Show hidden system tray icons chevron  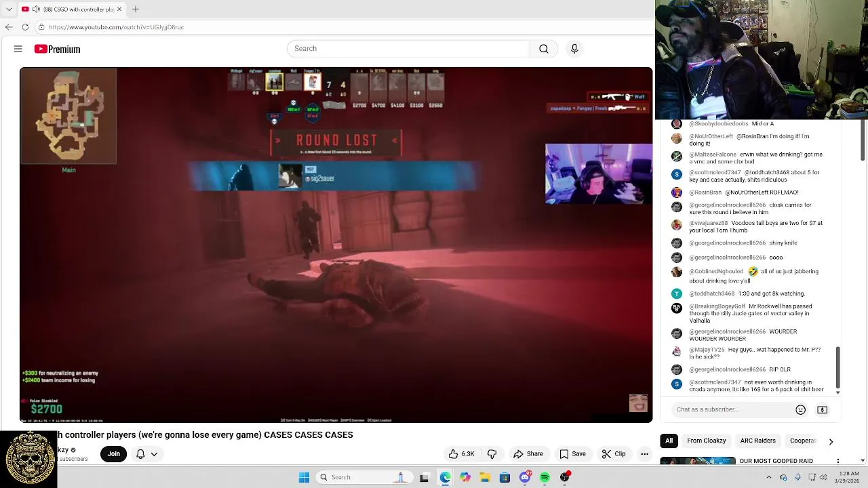point(768,477)
